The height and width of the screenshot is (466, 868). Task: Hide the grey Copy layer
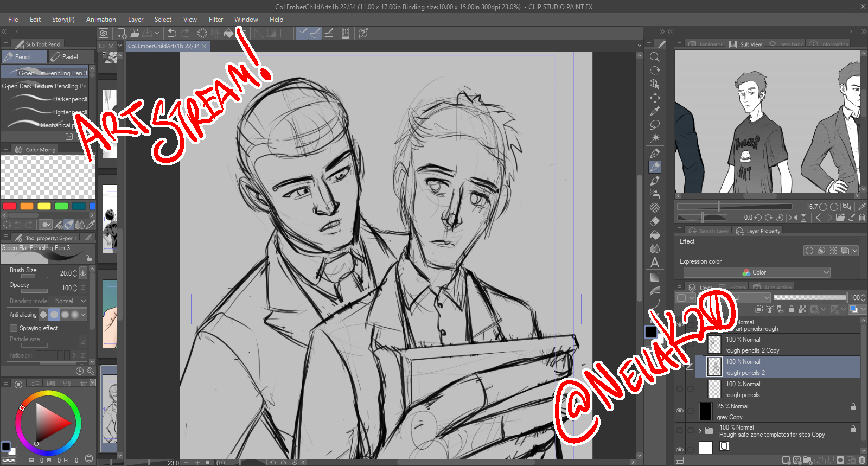pyautogui.click(x=680, y=411)
